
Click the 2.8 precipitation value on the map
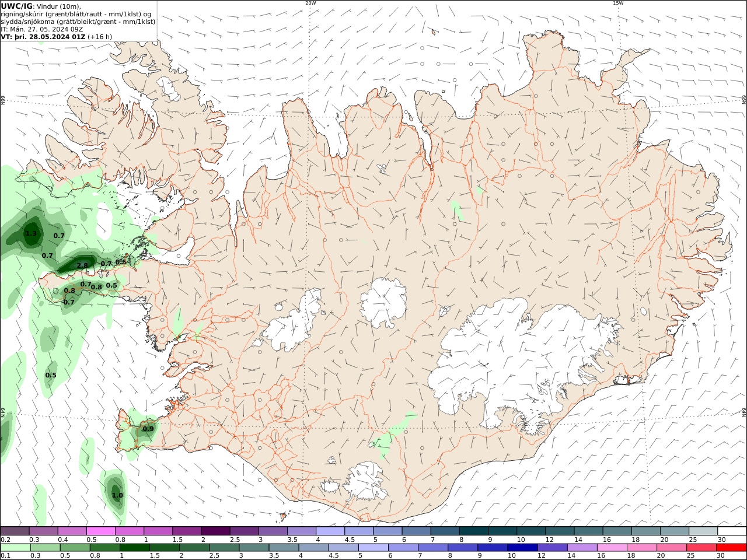[x=82, y=265]
